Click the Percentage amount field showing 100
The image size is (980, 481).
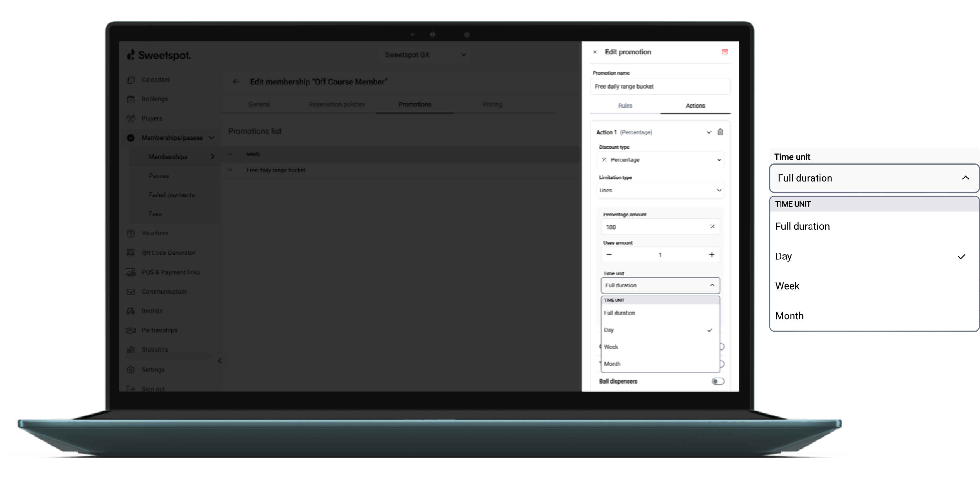[x=660, y=227]
